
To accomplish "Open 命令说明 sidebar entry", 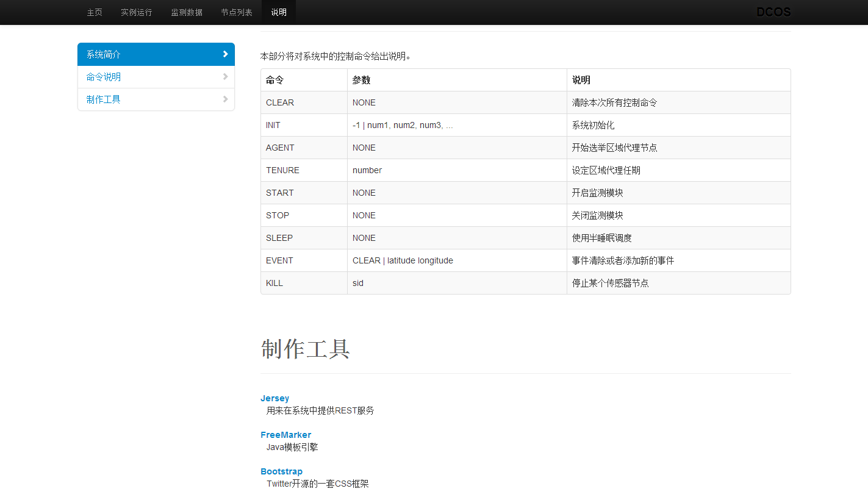I will 156,77.
